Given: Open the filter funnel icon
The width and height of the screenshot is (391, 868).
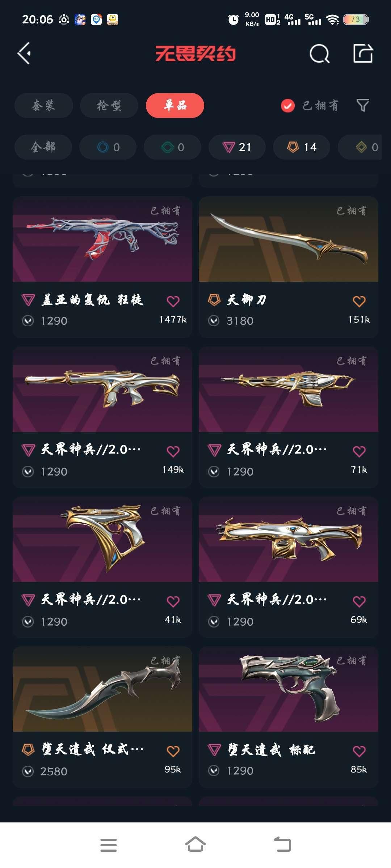Looking at the screenshot, I should coord(363,105).
